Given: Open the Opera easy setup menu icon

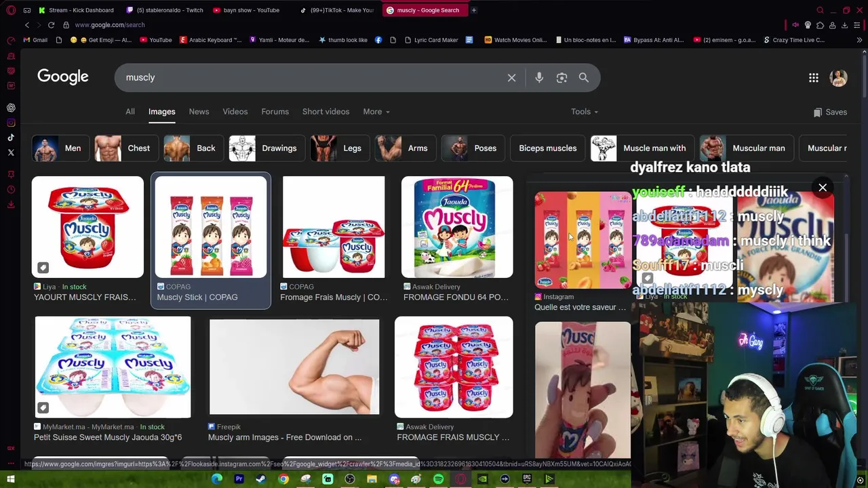Looking at the screenshot, I should click(856, 25).
